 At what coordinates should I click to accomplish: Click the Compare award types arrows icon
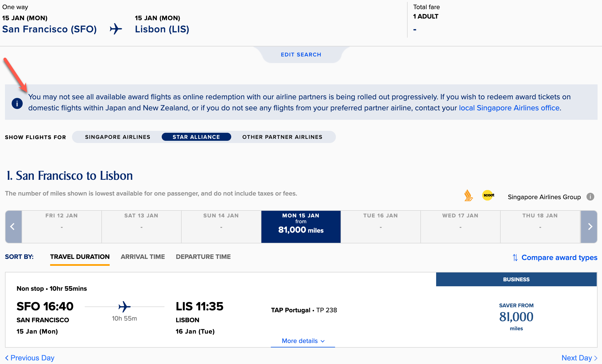pos(515,258)
